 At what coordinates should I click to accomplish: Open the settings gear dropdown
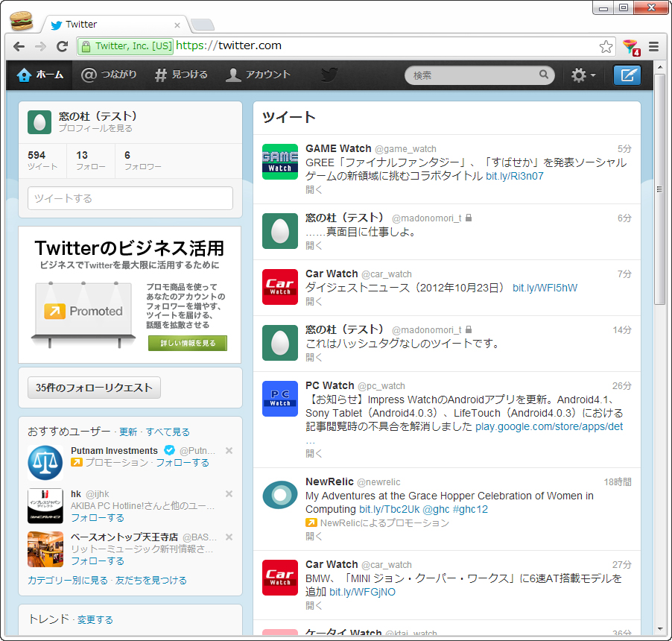583,75
